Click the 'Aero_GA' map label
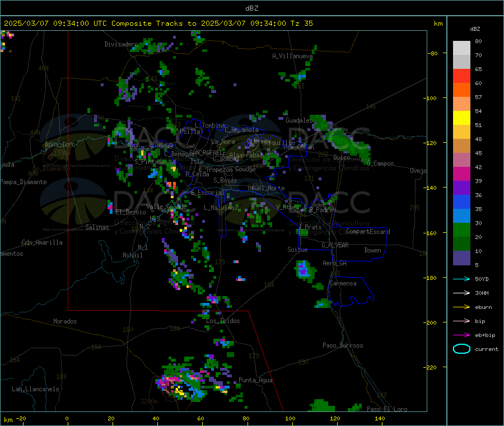 pyautogui.click(x=335, y=263)
